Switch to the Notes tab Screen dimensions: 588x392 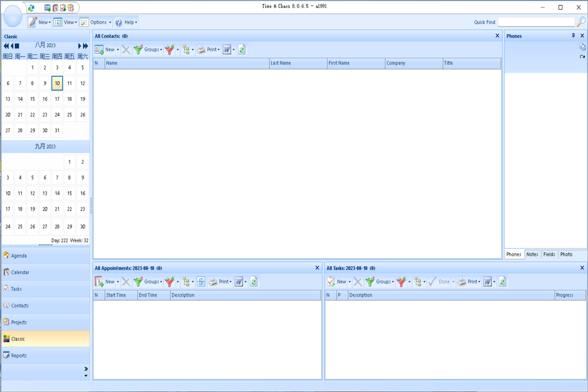point(532,254)
